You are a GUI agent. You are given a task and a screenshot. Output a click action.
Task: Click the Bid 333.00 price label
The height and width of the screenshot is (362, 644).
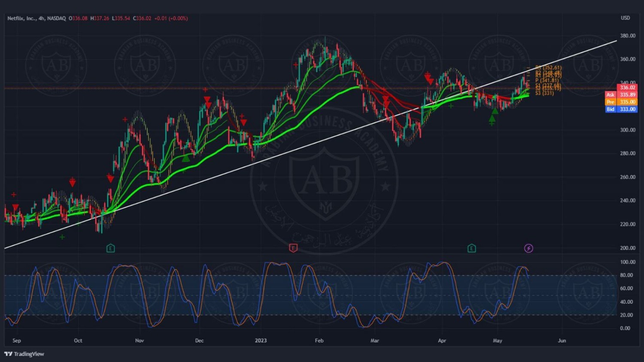(x=621, y=109)
